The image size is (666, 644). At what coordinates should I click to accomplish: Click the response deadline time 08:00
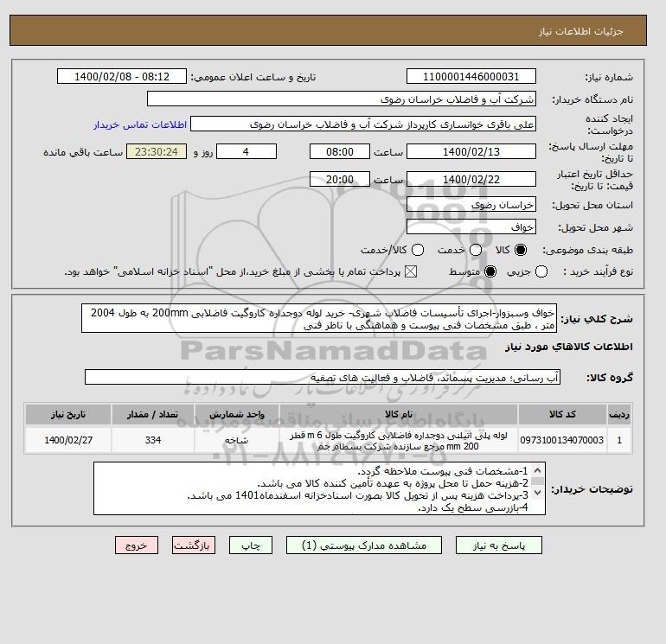coord(340,151)
